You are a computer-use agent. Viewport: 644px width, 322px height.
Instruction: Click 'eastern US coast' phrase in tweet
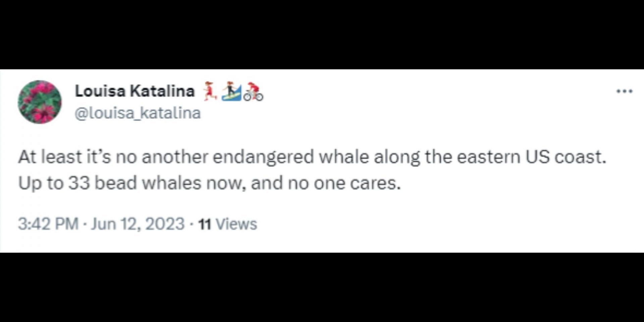(x=532, y=157)
